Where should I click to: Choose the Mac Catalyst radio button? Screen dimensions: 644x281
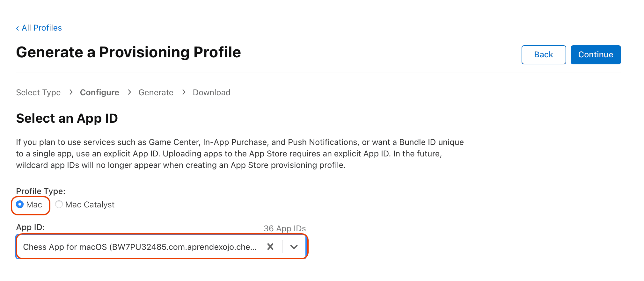[59, 204]
